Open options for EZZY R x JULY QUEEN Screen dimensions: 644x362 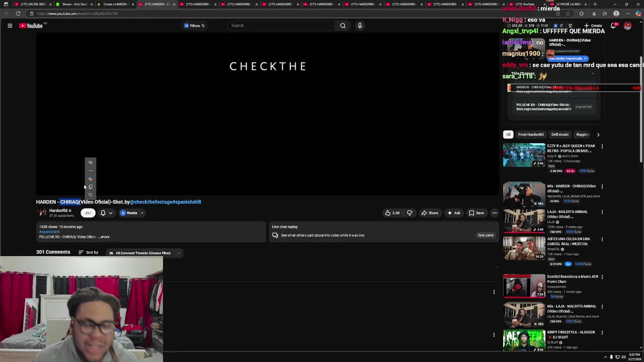point(602,146)
